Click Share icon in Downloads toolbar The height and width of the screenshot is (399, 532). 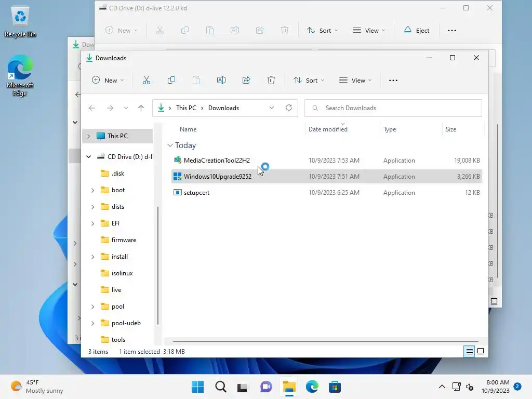(x=246, y=81)
